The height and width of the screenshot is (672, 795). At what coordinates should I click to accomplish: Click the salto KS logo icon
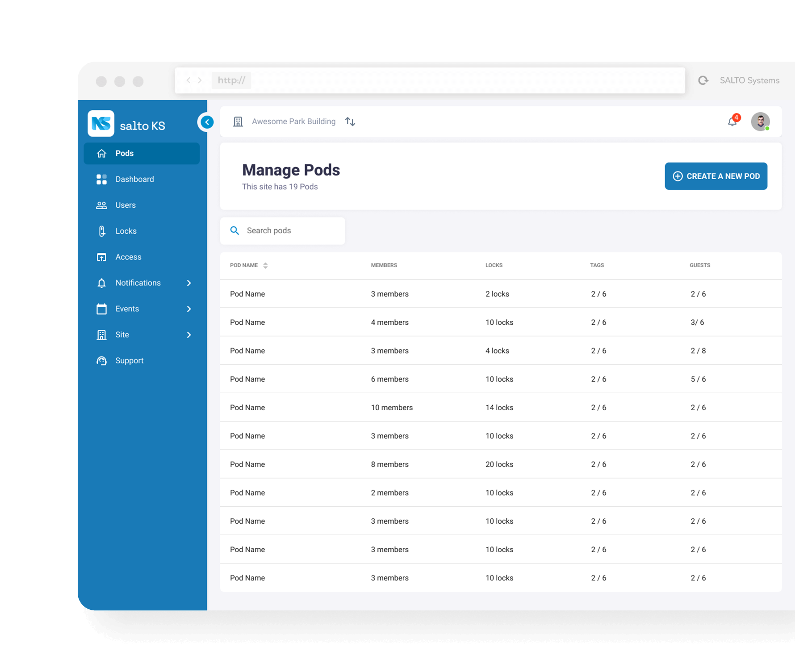101,124
